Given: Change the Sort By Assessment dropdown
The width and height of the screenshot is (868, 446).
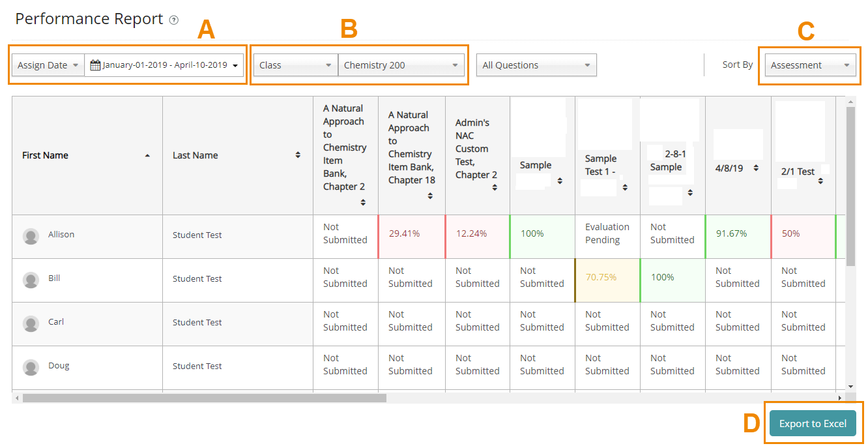Looking at the screenshot, I should (x=810, y=65).
